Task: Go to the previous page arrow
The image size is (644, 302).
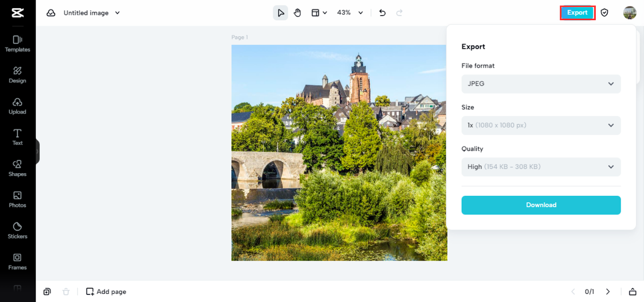Action: coord(573,291)
